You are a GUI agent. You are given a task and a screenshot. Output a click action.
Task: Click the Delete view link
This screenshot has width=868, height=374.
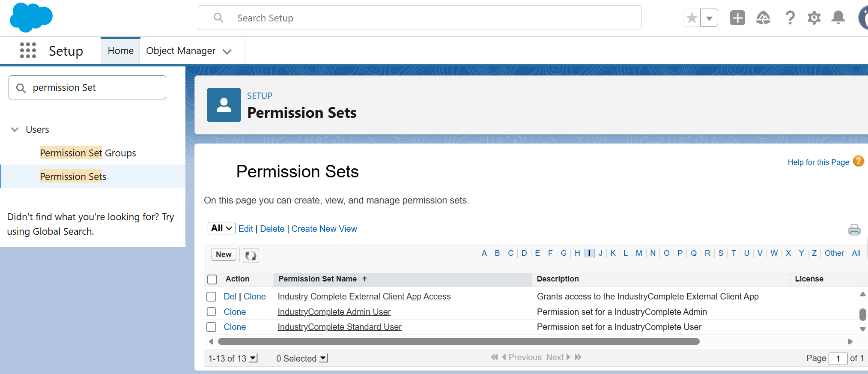pos(272,229)
